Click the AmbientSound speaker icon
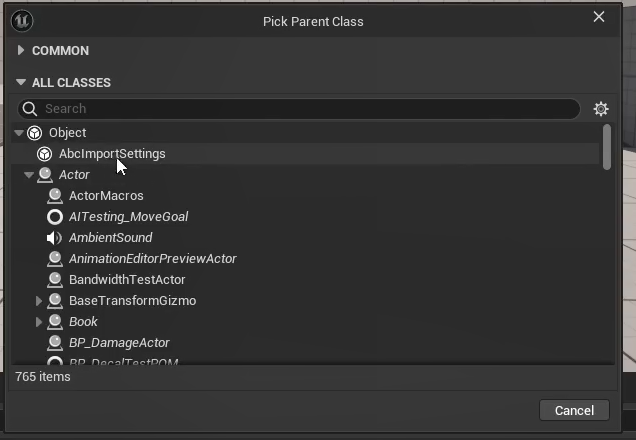The width and height of the screenshot is (636, 440). (54, 238)
